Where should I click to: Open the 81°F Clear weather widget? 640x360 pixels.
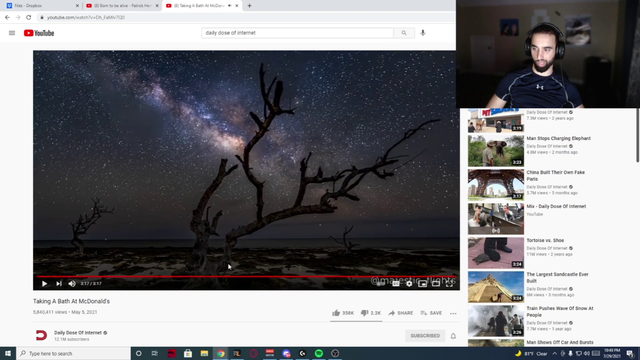(531, 353)
